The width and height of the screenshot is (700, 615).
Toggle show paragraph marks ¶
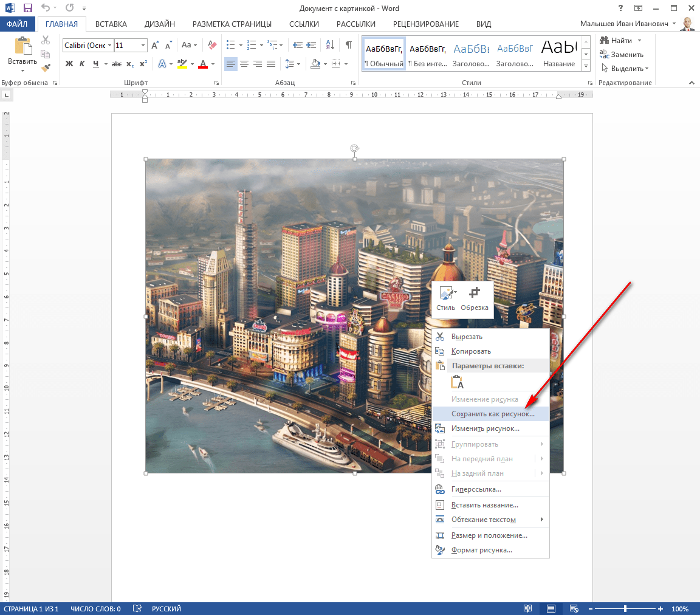click(349, 44)
